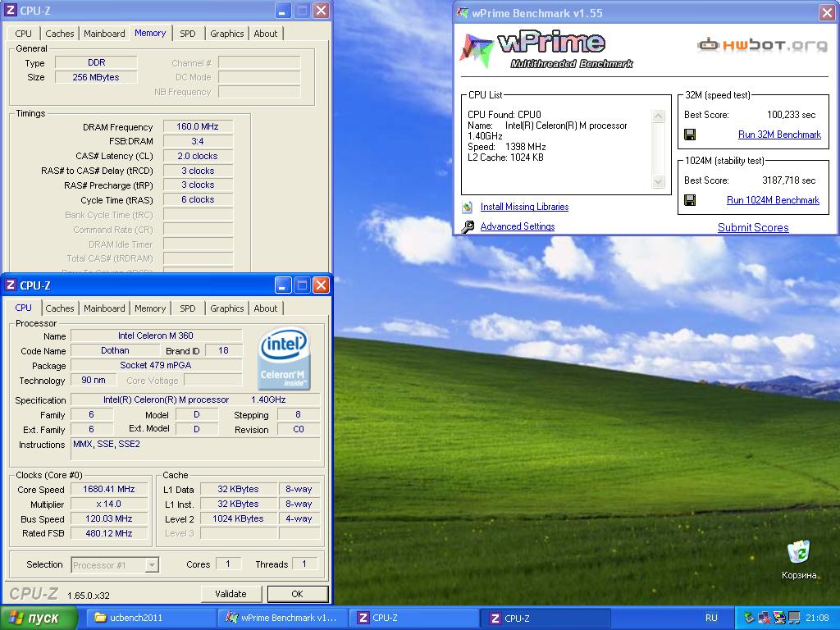Minimize the lower CPU-Z window
This screenshot has width=840, height=630.
coord(283,285)
